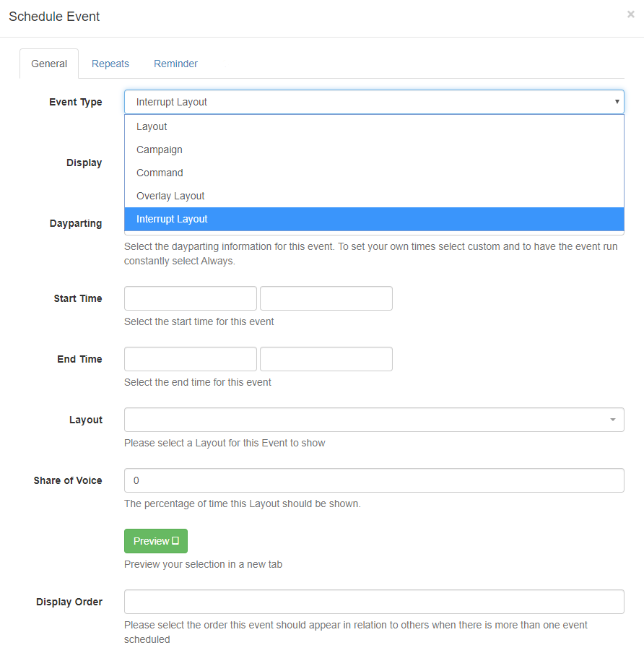Click the End Time time field
Viewport: 644px width, 653px height.
326,358
